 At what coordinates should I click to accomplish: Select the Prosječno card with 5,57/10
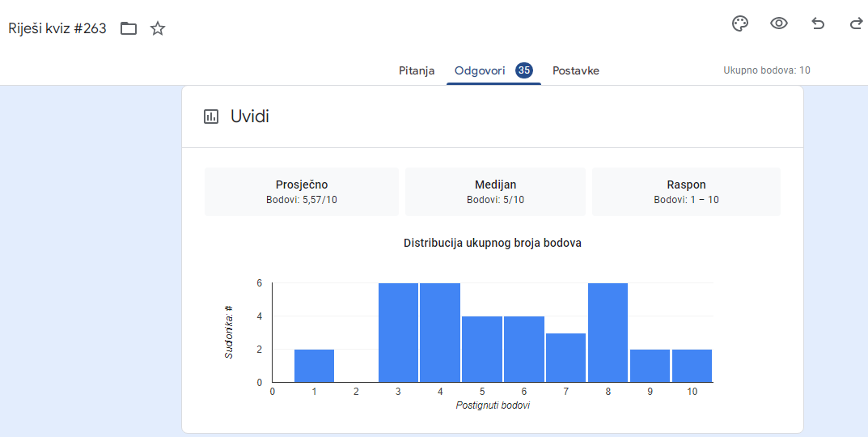pos(302,192)
